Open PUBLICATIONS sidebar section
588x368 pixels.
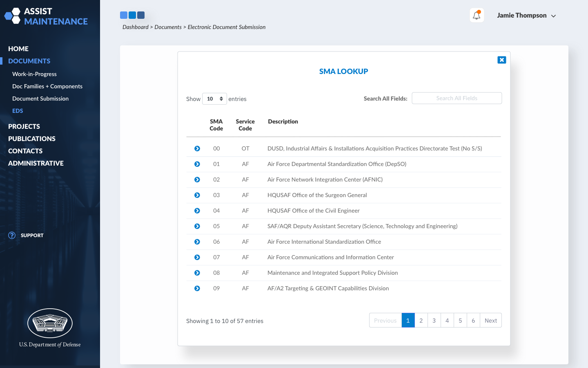pyautogui.click(x=32, y=139)
